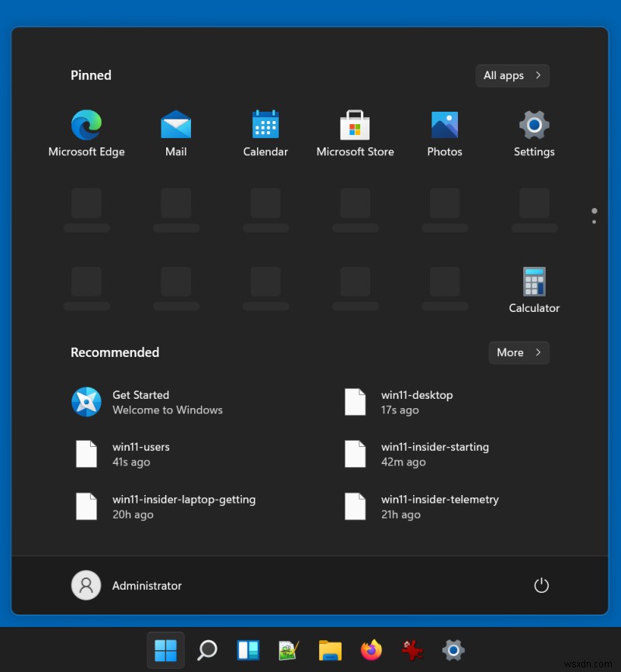Expand the All apps list

512,75
